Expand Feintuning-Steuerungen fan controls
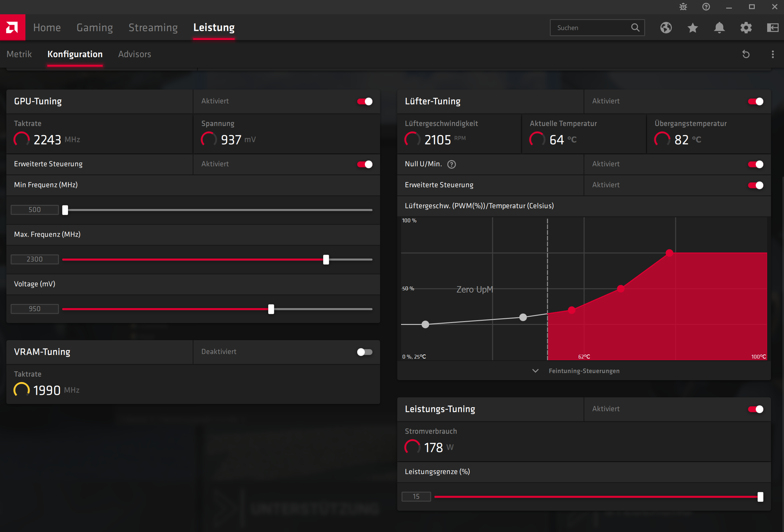784x532 pixels. [x=583, y=371]
